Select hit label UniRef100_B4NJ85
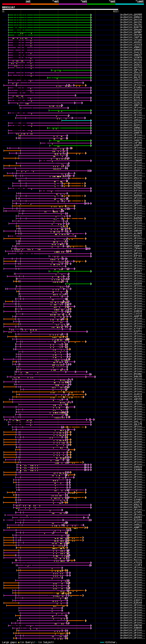This screenshot has width=146, height=644. (x=131, y=376)
